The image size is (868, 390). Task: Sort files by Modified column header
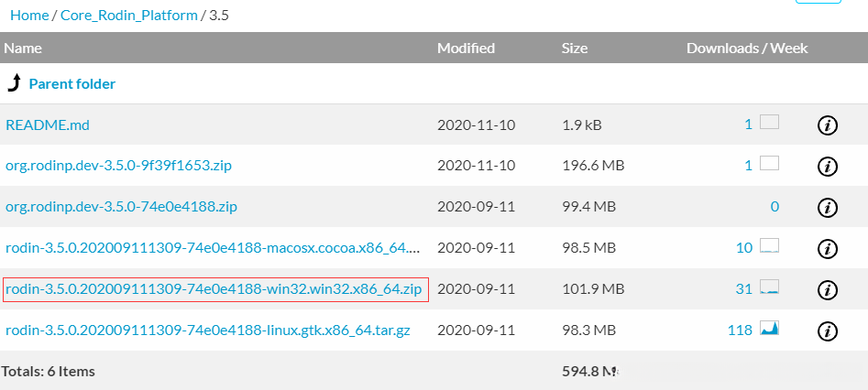pyautogui.click(x=466, y=49)
